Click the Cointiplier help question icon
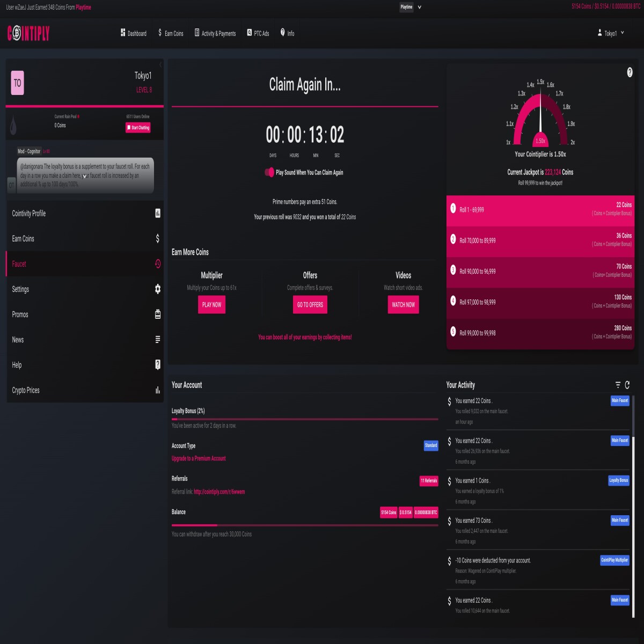The width and height of the screenshot is (644, 644). point(630,72)
